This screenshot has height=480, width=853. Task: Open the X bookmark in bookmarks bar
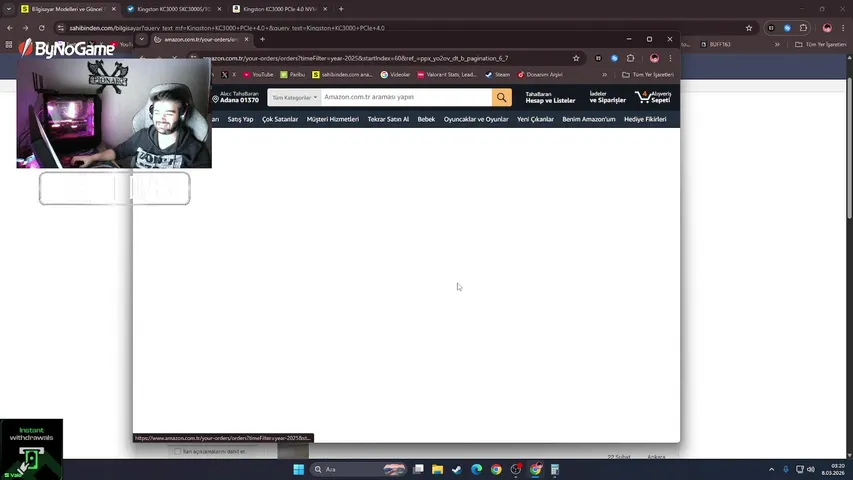point(228,75)
